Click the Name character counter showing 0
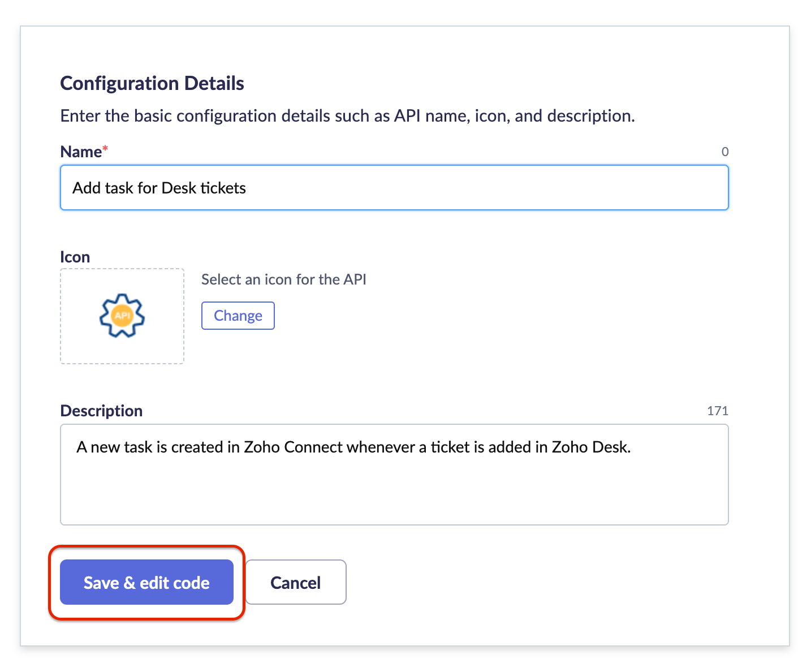The height and width of the screenshot is (672, 811). (x=724, y=152)
